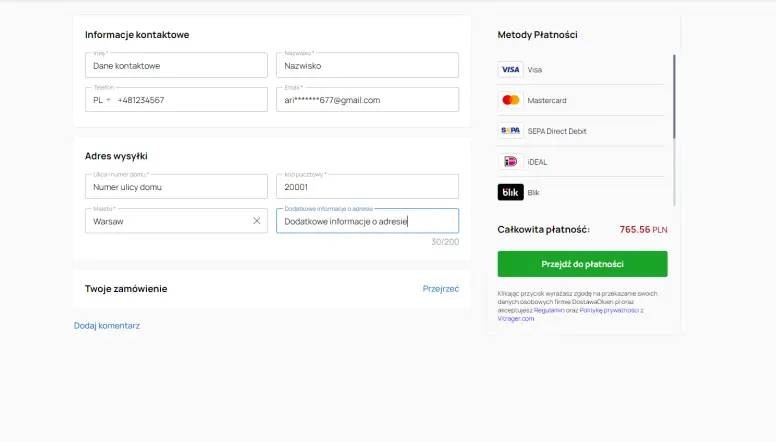The image size is (776, 442).
Task: Click into the Nazwisko surname field
Action: 367,66
